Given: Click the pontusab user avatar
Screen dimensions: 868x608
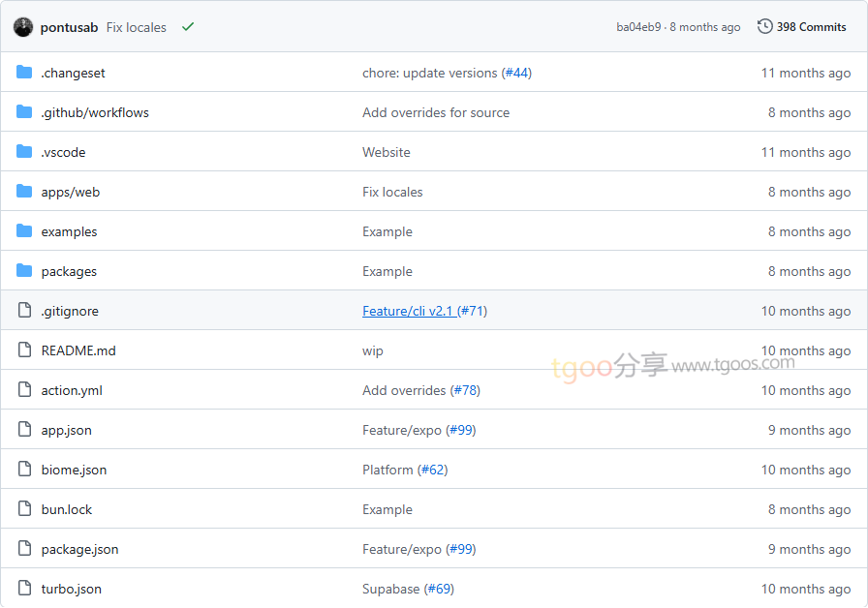Looking at the screenshot, I should (x=23, y=27).
